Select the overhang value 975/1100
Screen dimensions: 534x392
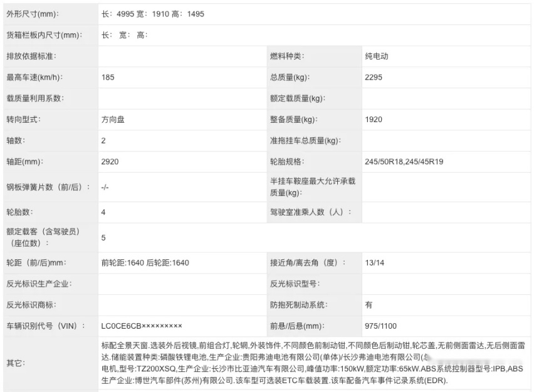coord(380,326)
